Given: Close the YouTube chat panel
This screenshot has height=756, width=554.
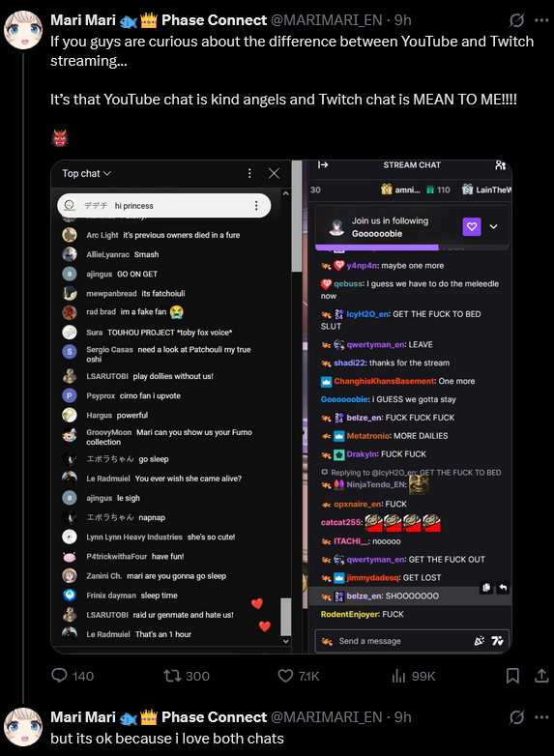Looking at the screenshot, I should tap(274, 174).
